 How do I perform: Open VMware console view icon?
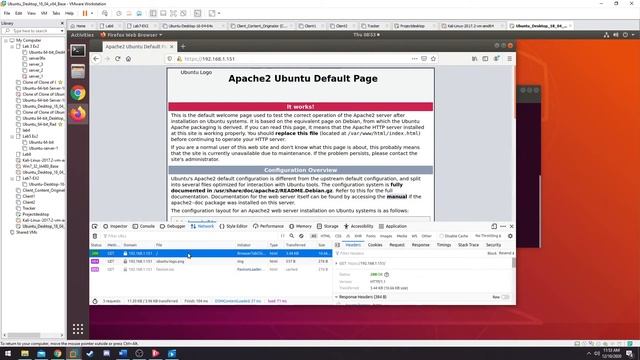[x=198, y=13]
